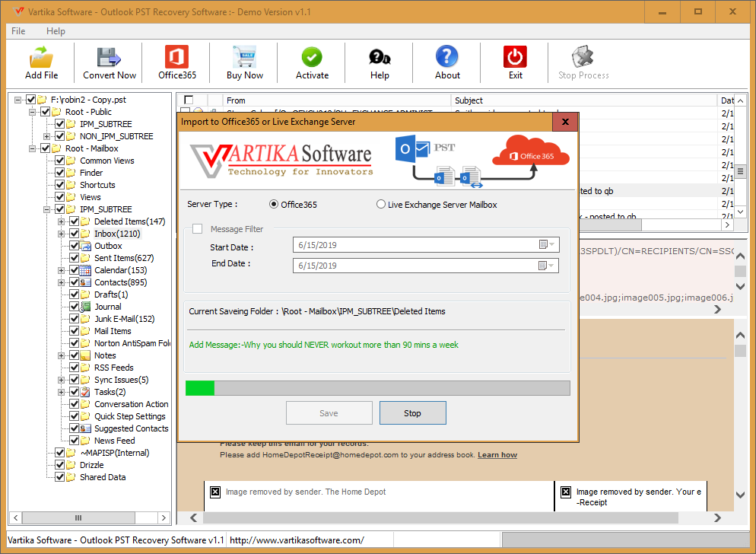Select the Tasks(2) folder icon

[85, 392]
